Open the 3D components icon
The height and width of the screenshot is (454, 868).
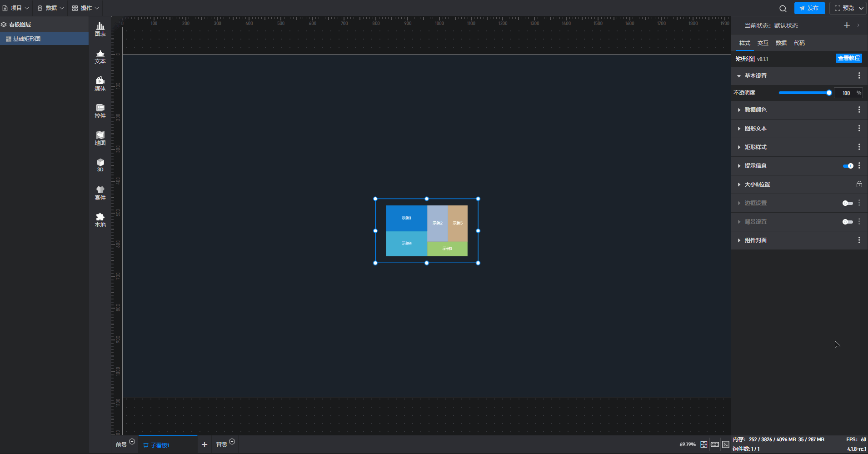[100, 165]
